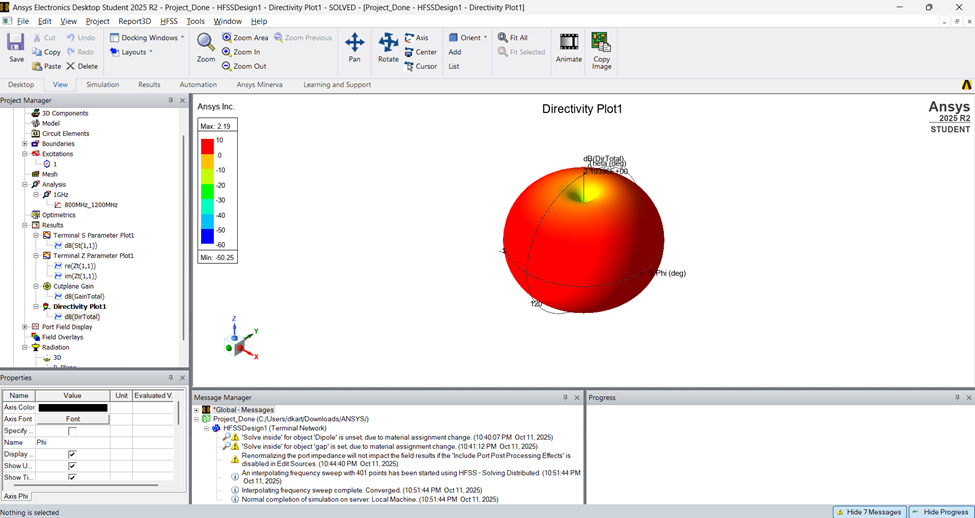Click the Zoom Area tool
The width and height of the screenshot is (975, 518).
click(x=245, y=38)
